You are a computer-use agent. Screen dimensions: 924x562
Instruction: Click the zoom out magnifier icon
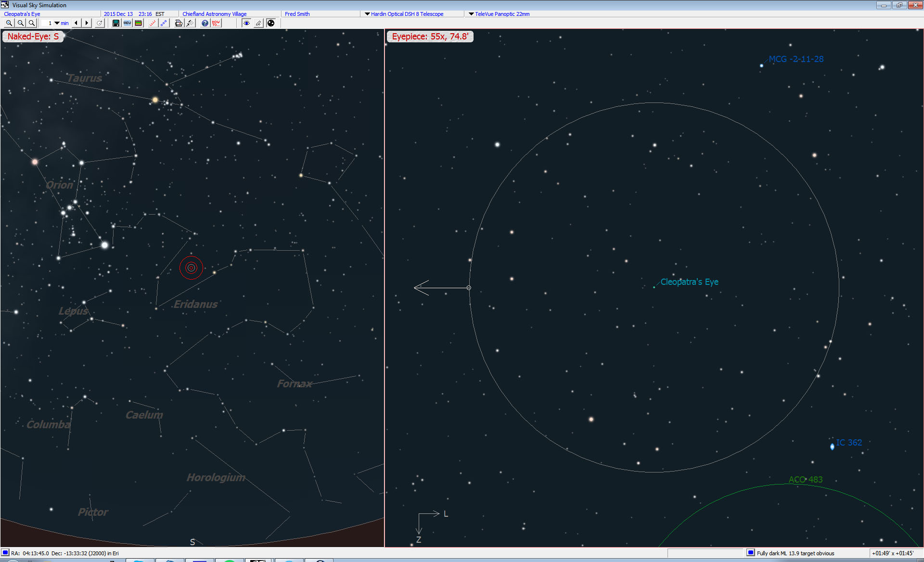click(20, 23)
